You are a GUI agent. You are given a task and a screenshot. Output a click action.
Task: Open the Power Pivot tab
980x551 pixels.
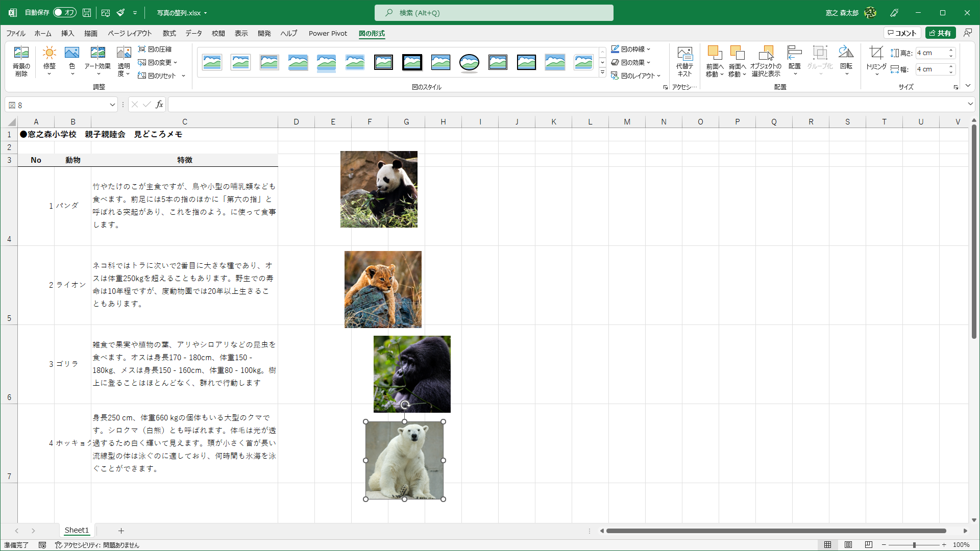pos(328,33)
